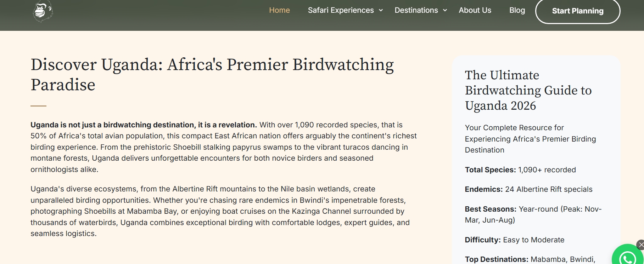The height and width of the screenshot is (264, 644).
Task: Click the short divider line under the heading
Action: click(38, 106)
